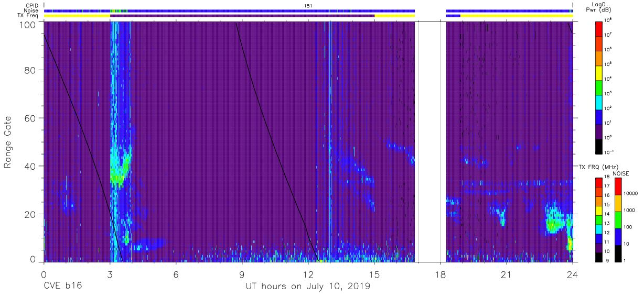Click the 3 tick label on time axis

pos(110,274)
